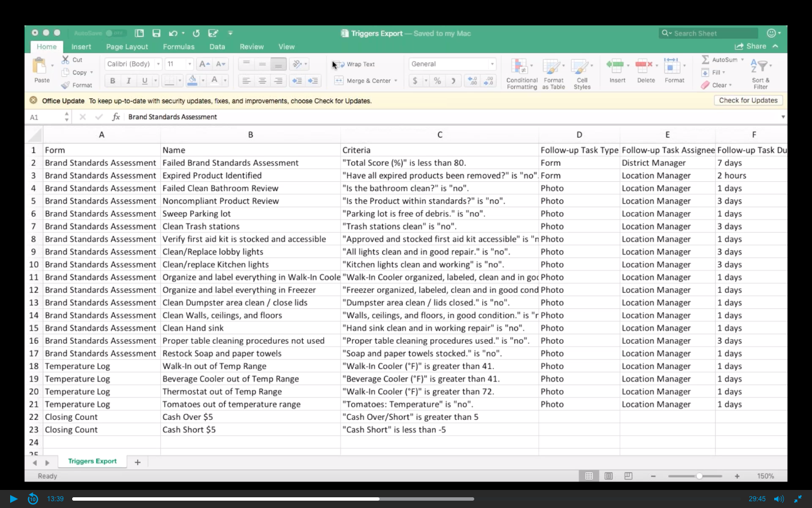Apply percent style format
This screenshot has height=508, width=812.
pyautogui.click(x=437, y=81)
